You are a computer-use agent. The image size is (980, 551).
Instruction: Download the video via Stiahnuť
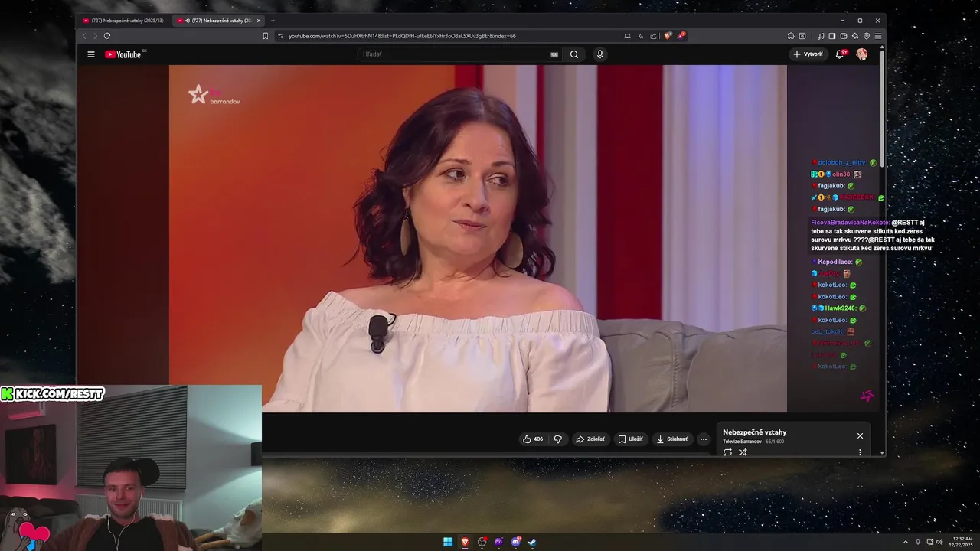(672, 439)
